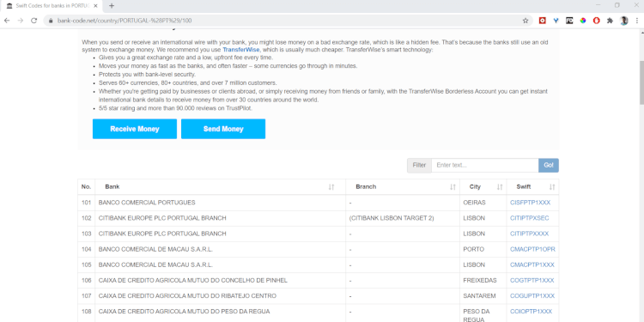View site security lock info

(51, 21)
